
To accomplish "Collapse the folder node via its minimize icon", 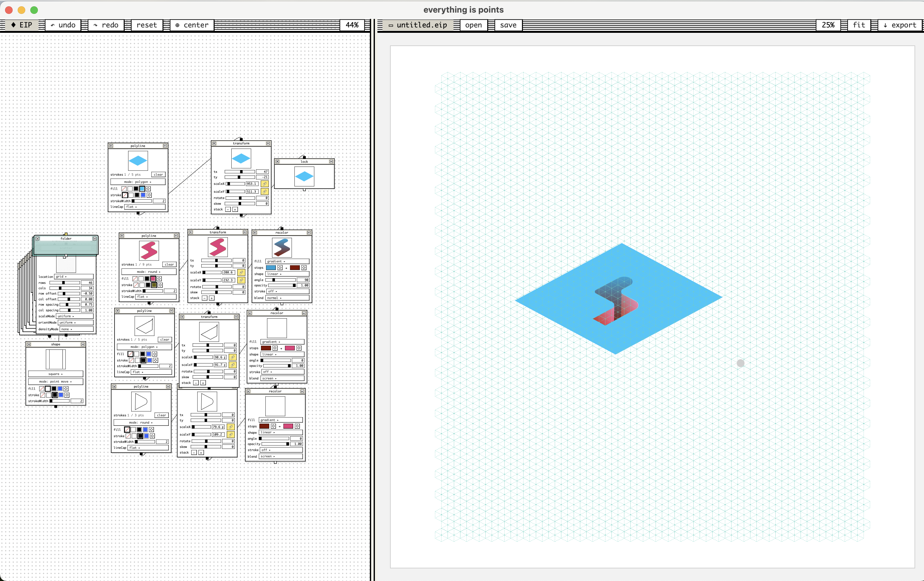I will (x=94, y=238).
